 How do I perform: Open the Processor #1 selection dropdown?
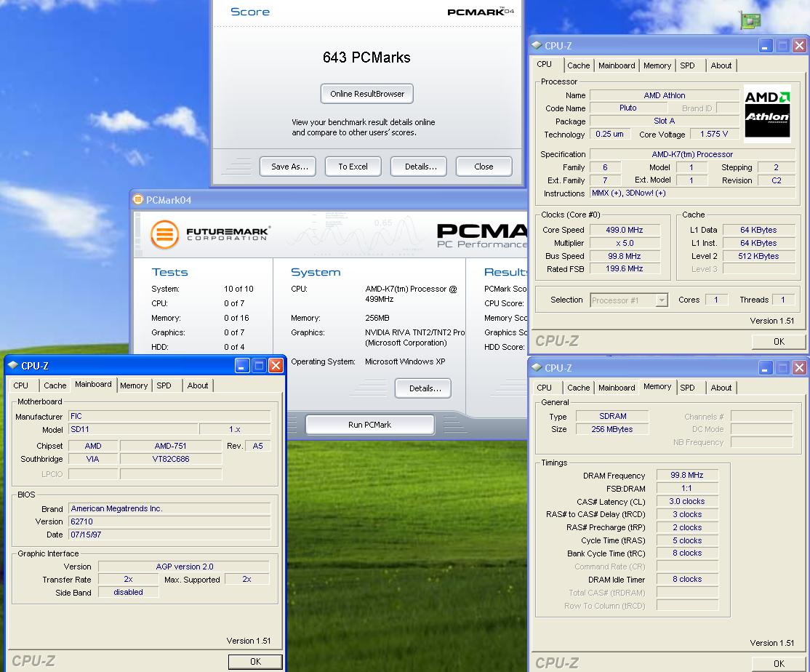click(661, 300)
